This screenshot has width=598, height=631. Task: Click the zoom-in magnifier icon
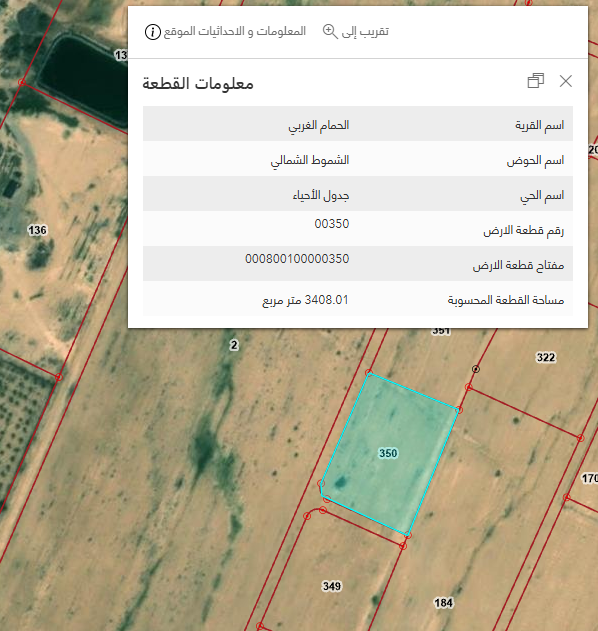click(330, 31)
